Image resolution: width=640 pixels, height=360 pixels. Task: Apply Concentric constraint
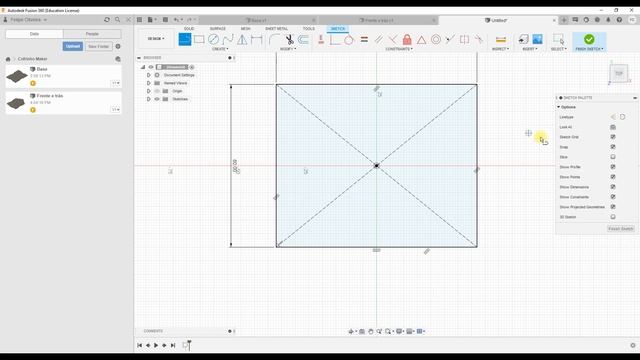(436, 40)
